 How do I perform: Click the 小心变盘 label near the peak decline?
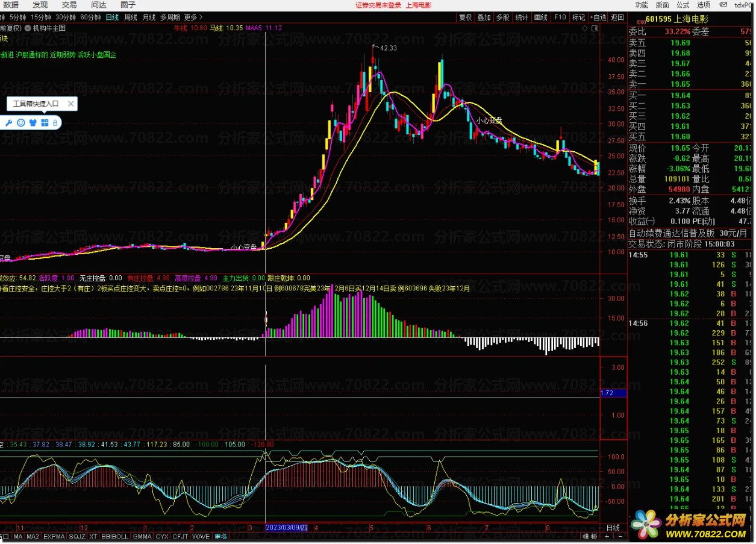pos(489,120)
